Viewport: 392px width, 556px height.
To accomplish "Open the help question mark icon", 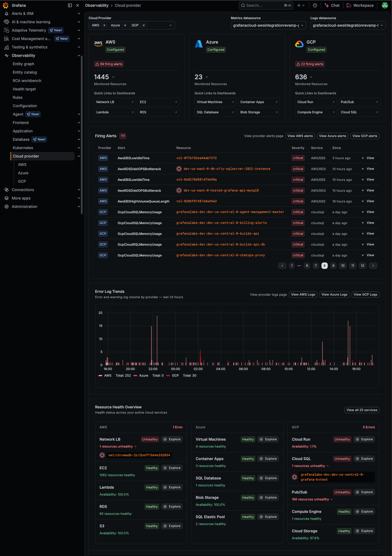I will (x=315, y=5).
